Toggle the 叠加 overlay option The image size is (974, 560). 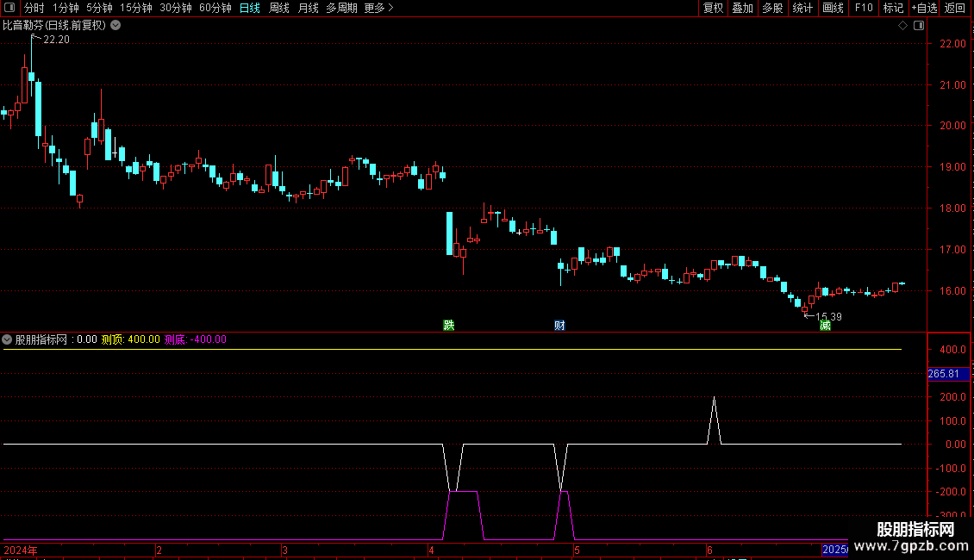pos(742,8)
